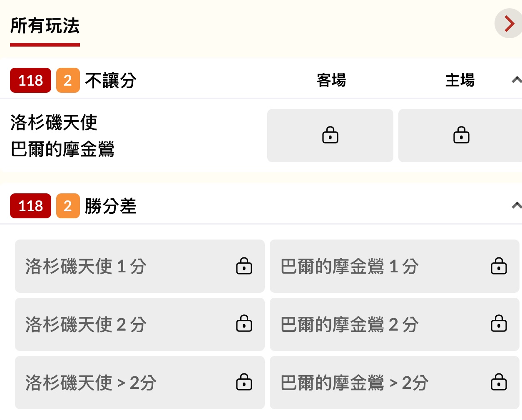Click the red right arrow button

(x=509, y=24)
